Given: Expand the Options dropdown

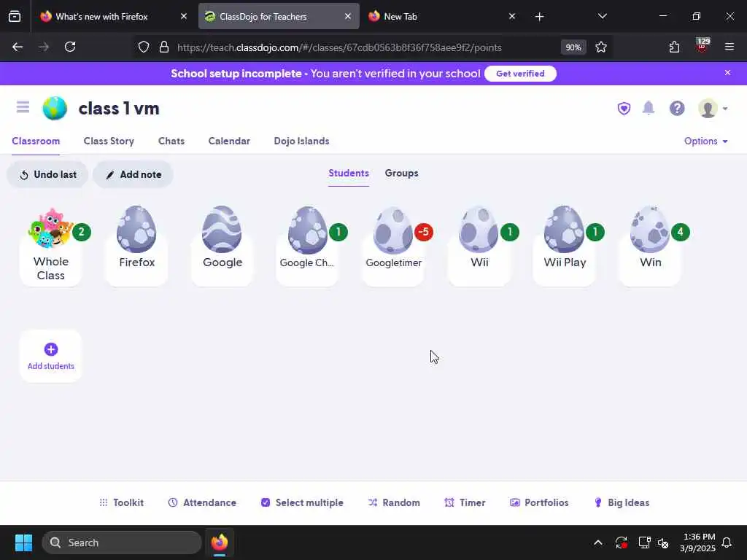Looking at the screenshot, I should (x=705, y=141).
